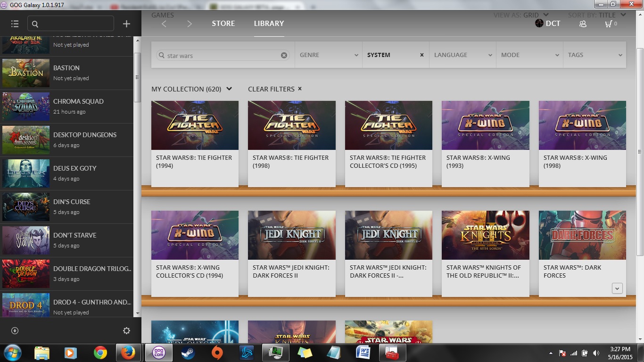Click sidebar scrollbar down arrow

[138, 313]
